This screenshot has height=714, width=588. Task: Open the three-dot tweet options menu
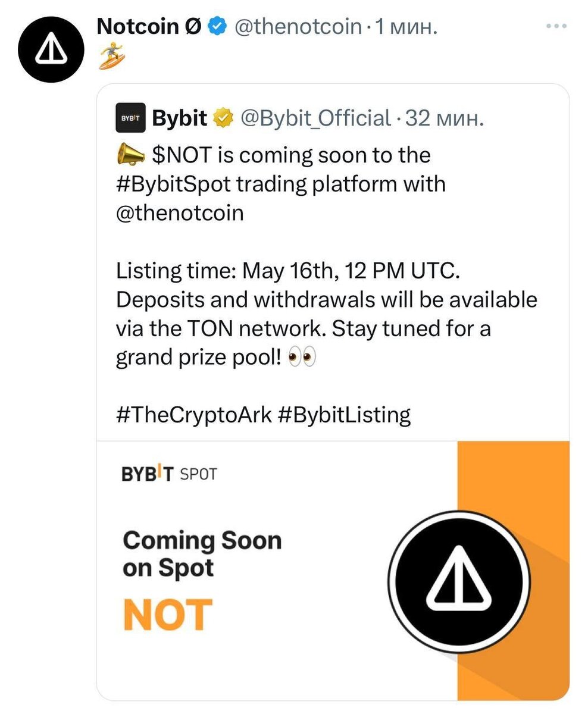[x=558, y=27]
